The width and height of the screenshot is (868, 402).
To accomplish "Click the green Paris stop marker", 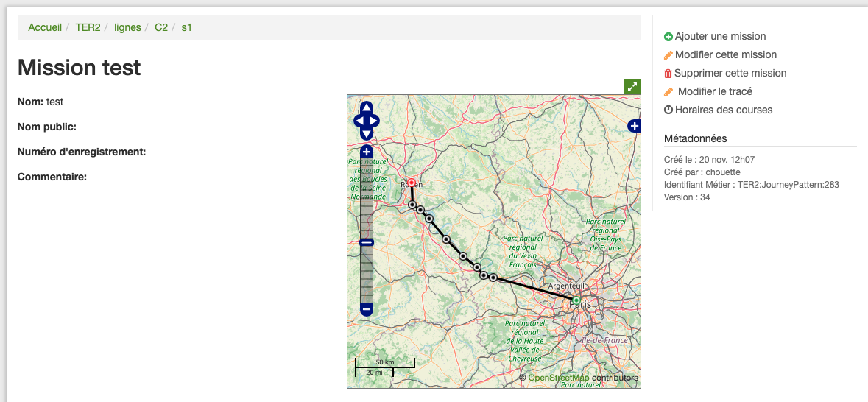I will [x=576, y=300].
